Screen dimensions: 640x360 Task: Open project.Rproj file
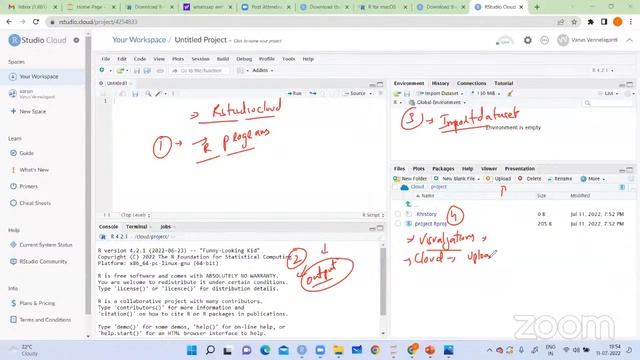pos(430,224)
